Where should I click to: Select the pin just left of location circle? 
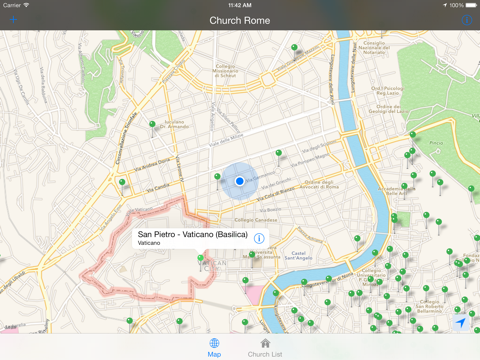(x=218, y=176)
